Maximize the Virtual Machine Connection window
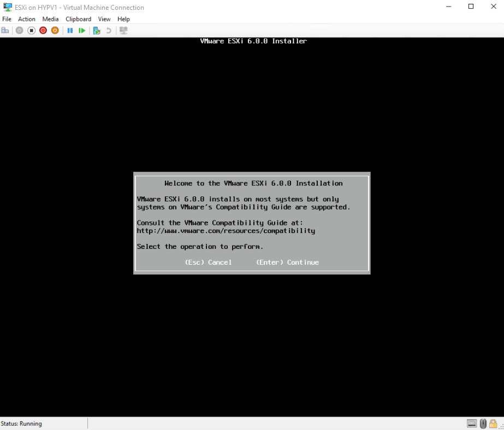Viewport: 504px width, 430px height. pyautogui.click(x=471, y=7)
